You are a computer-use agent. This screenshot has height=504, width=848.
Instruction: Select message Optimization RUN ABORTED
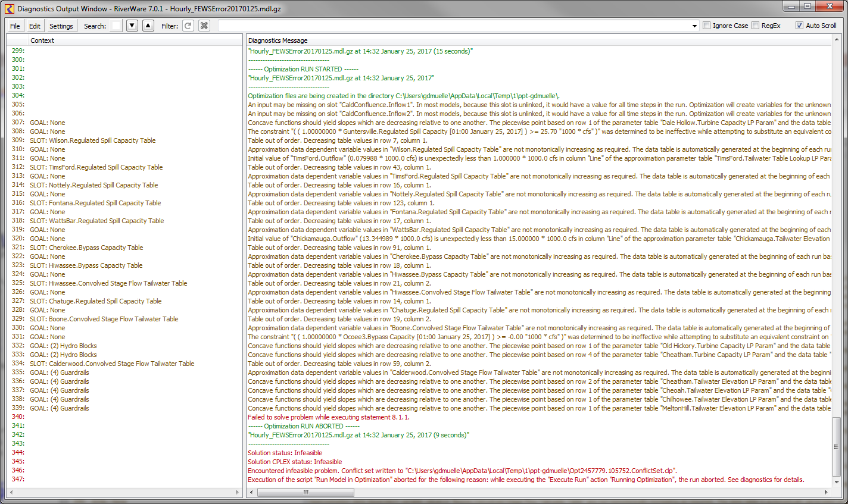(304, 426)
